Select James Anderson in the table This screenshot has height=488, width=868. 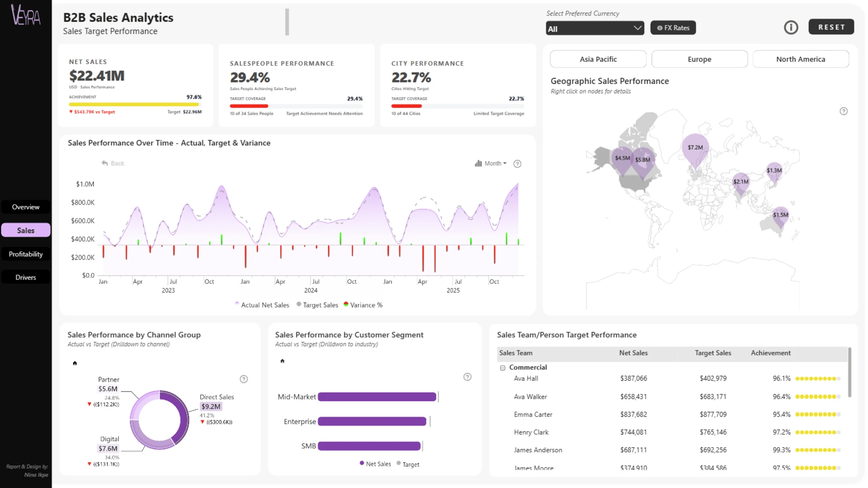538,450
